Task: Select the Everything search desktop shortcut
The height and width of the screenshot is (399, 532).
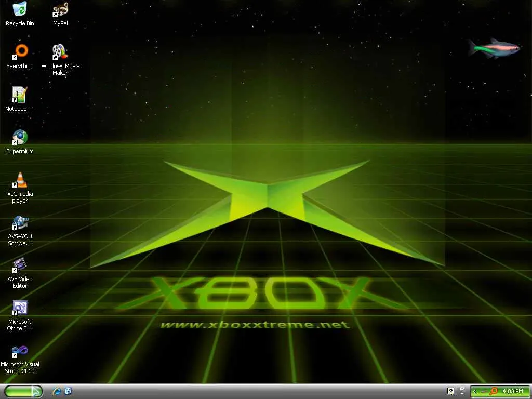Action: click(x=20, y=56)
